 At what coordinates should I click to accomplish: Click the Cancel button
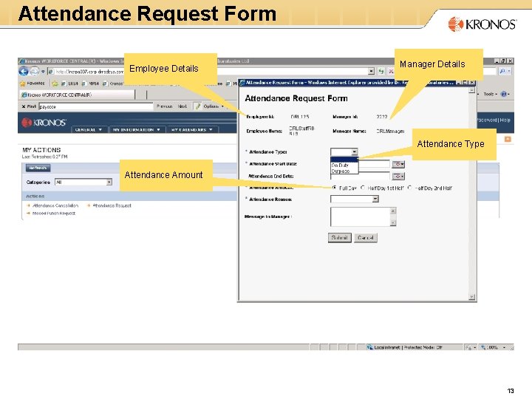pos(366,238)
